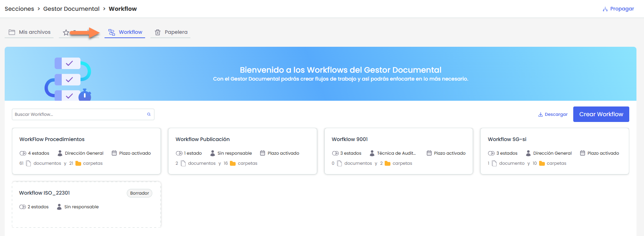This screenshot has height=236, width=644.
Task: Select the Borrador badge on ISO_22301
Action: (x=139, y=193)
